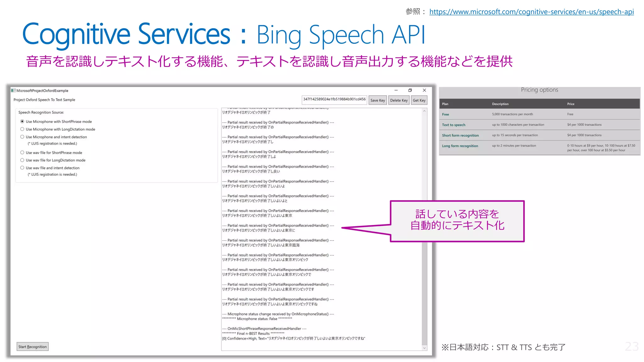Screen dimensions: 644x362
Task: Select Use wav file for LongDictation mode
Action: (x=53, y=160)
